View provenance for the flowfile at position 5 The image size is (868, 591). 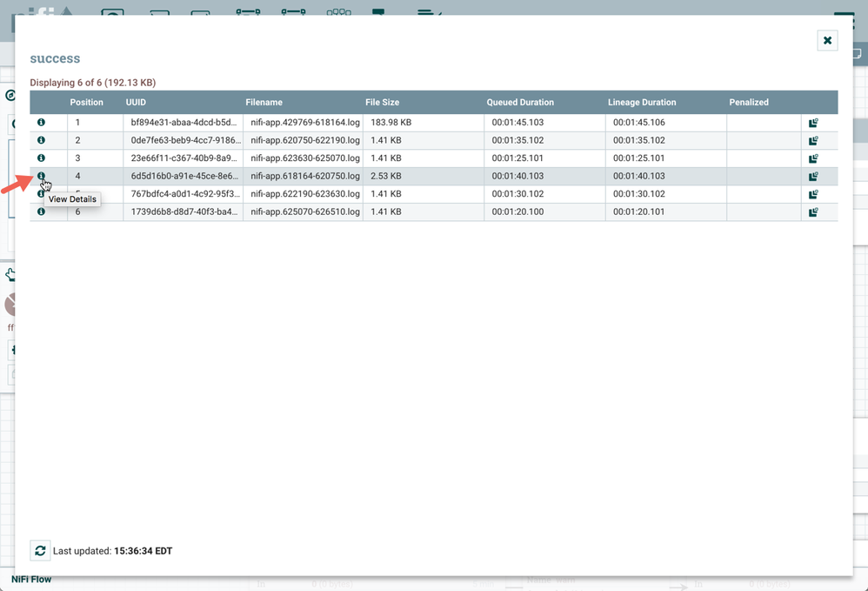[812, 193]
